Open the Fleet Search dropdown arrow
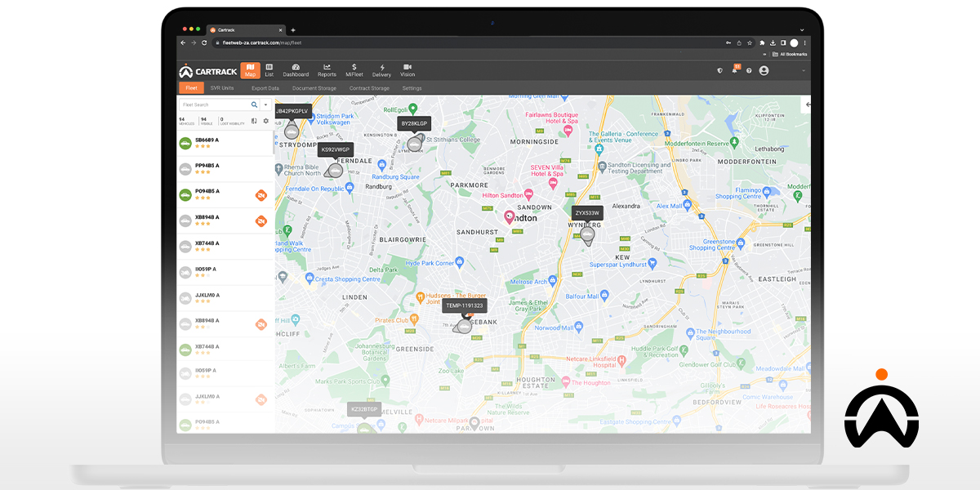The height and width of the screenshot is (490, 980). click(265, 105)
